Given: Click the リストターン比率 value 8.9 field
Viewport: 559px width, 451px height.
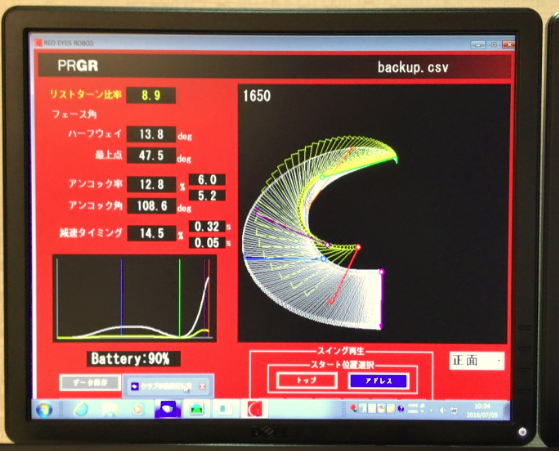Looking at the screenshot, I should point(151,95).
